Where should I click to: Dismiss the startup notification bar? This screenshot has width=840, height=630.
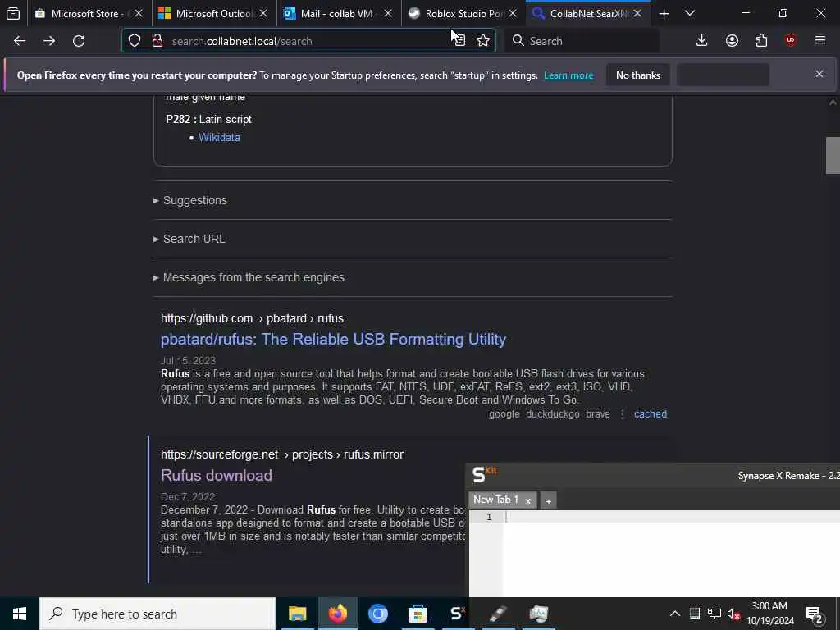pos(819,74)
